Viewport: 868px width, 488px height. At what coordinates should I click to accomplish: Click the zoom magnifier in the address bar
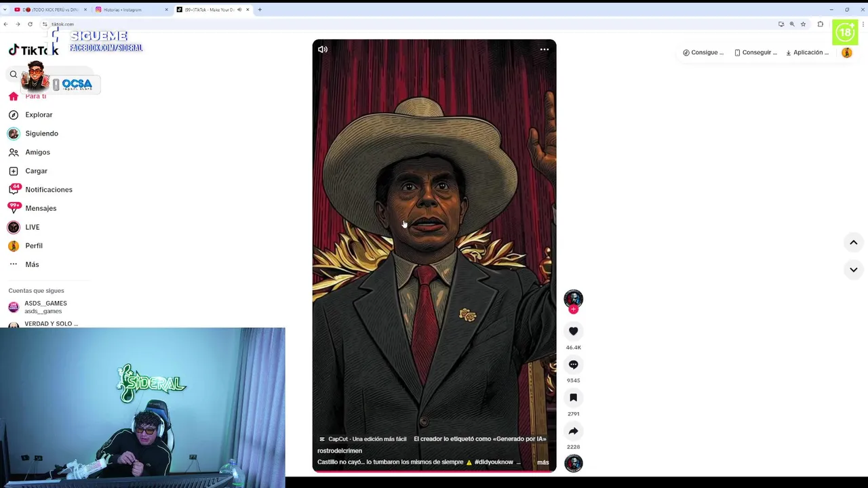(792, 24)
